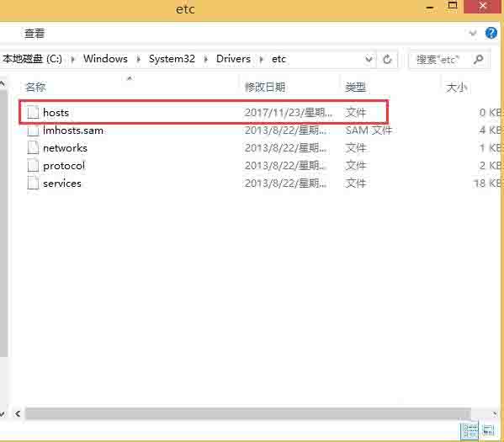Click the search magnifier icon
The image size is (504, 442).
point(478,59)
